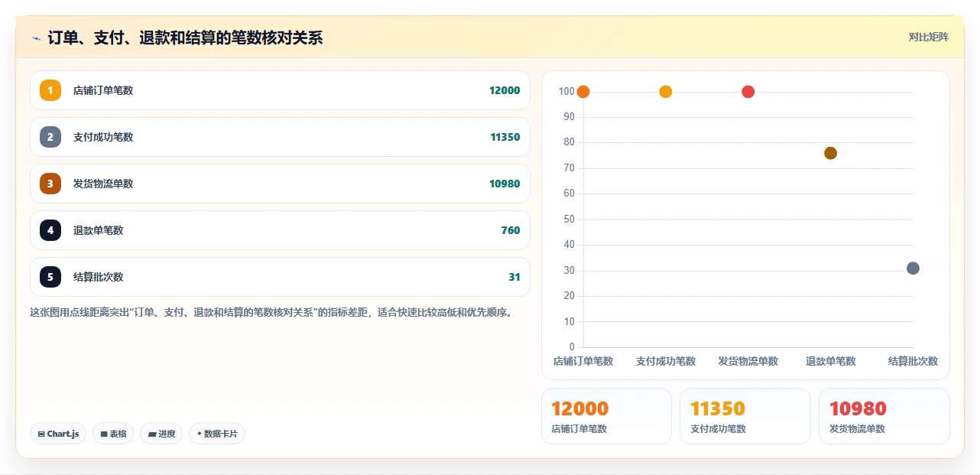Image resolution: width=980 pixels, height=475 pixels.
Task: Click rank badge number 3
Action: coord(50,184)
